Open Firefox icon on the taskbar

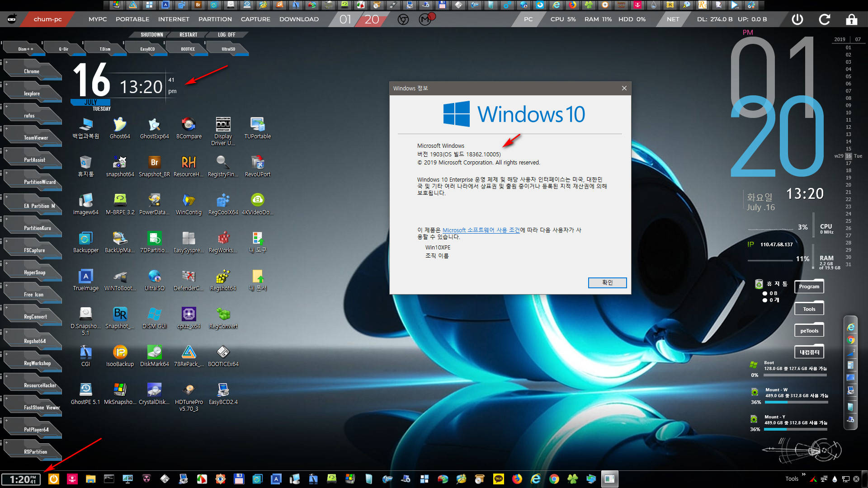click(x=517, y=479)
